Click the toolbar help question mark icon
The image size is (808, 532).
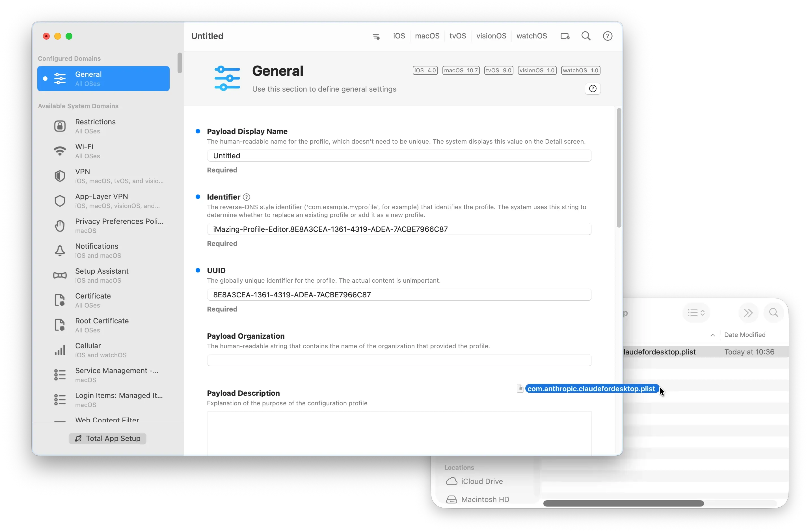607,36
